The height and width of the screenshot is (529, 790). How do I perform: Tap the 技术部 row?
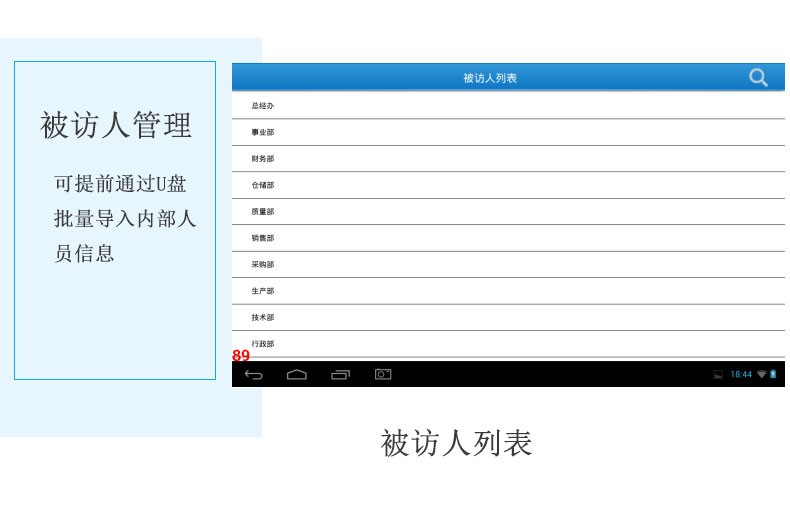(x=263, y=317)
